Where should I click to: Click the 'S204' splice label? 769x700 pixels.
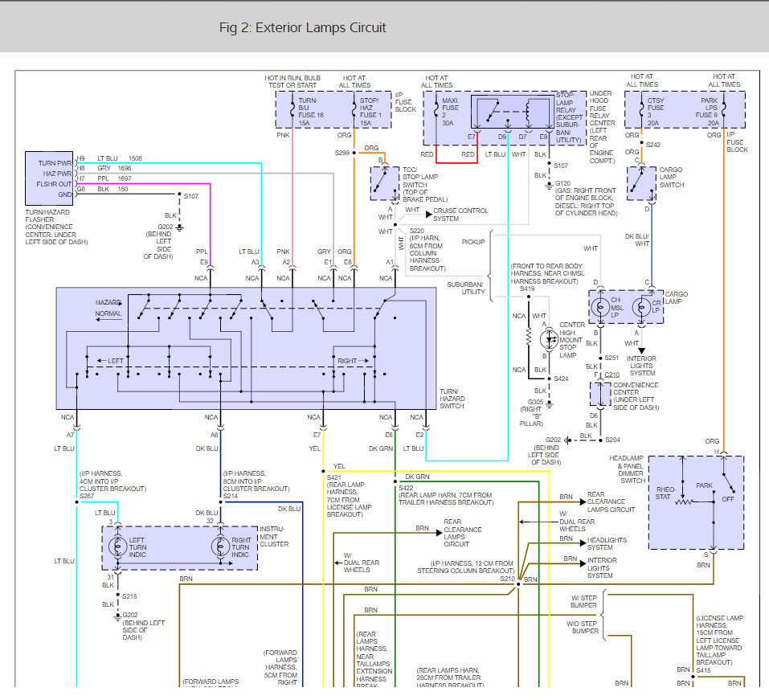click(x=612, y=440)
